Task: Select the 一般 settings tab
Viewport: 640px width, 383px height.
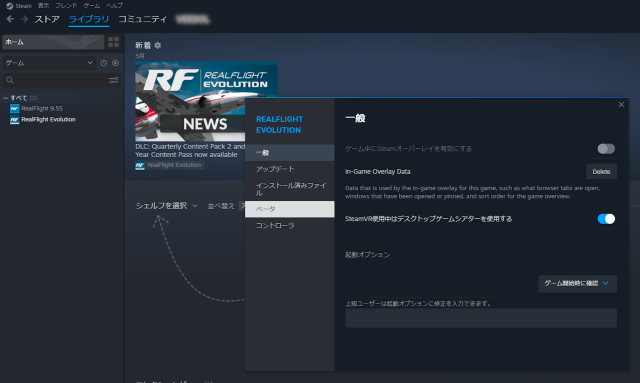Action: tap(289, 153)
